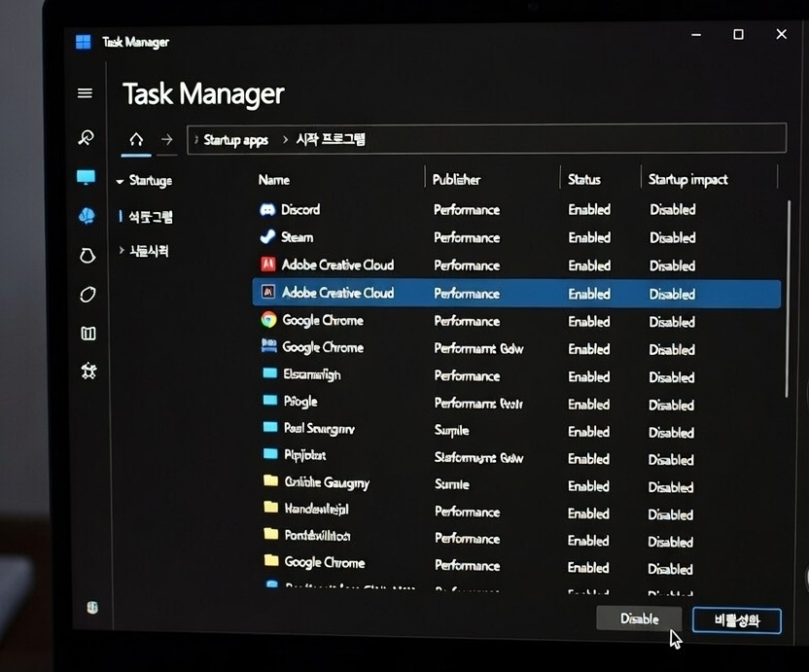Image resolution: width=809 pixels, height=672 pixels.
Task: Click Disabled impact in highlighted Adobe row
Action: [x=672, y=295]
